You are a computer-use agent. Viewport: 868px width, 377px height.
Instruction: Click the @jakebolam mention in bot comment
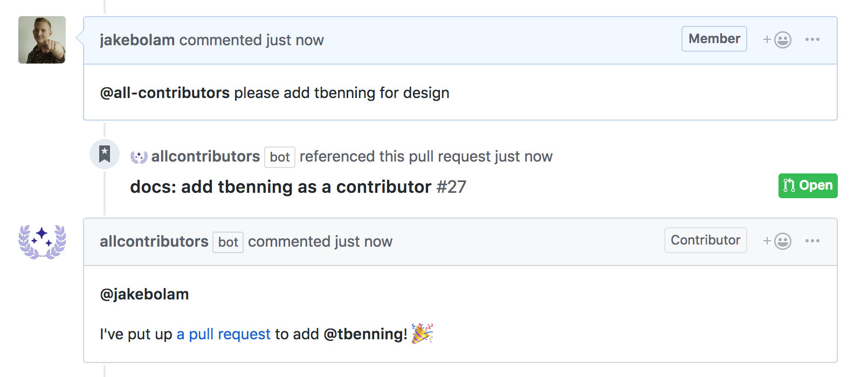coord(144,294)
